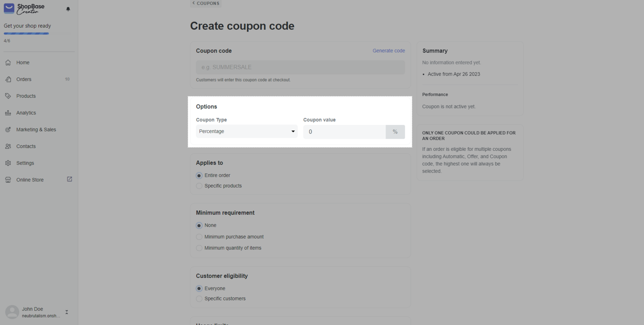The image size is (644, 325).
Task: Click the Coupon code input field
Action: (x=300, y=67)
